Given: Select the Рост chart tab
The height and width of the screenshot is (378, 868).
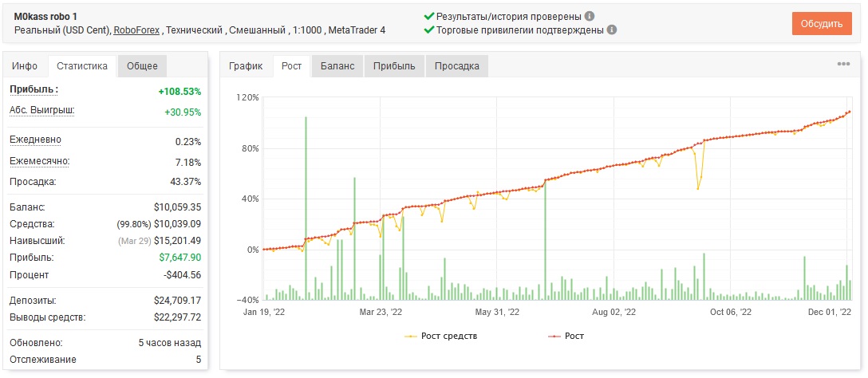Looking at the screenshot, I should tap(292, 66).
